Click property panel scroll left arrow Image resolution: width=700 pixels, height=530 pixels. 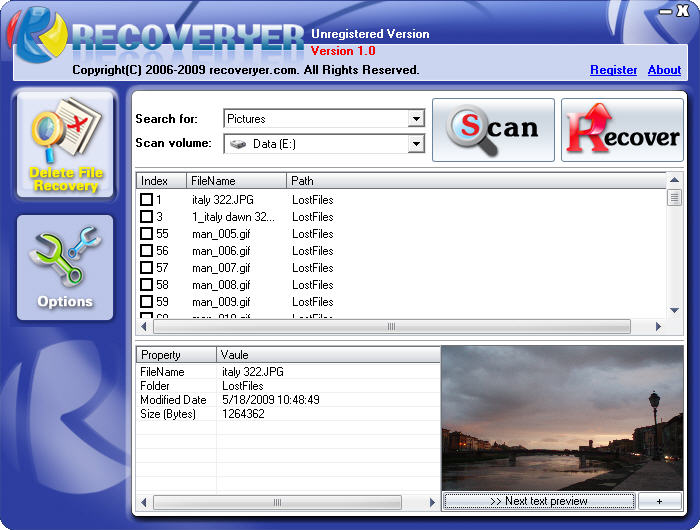click(144, 502)
